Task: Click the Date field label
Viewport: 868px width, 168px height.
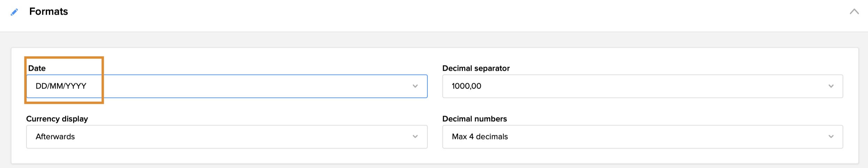Action: point(37,68)
